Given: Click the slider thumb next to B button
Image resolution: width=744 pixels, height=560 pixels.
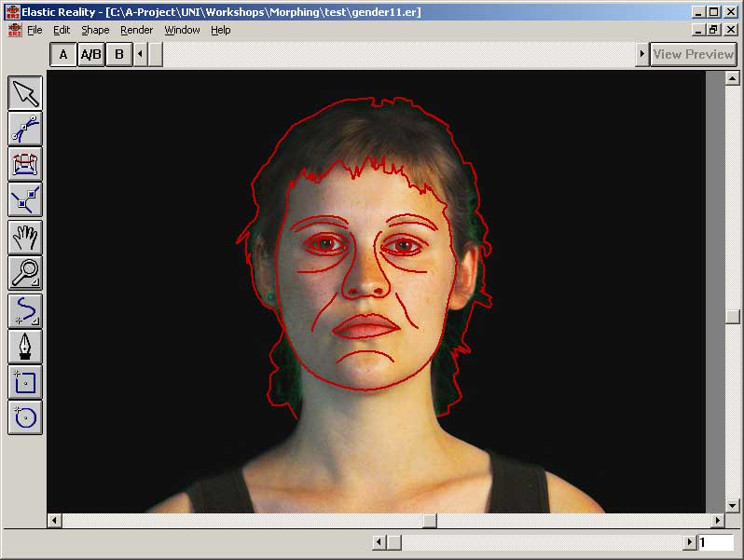Looking at the screenshot, I should pyautogui.click(x=155, y=54).
